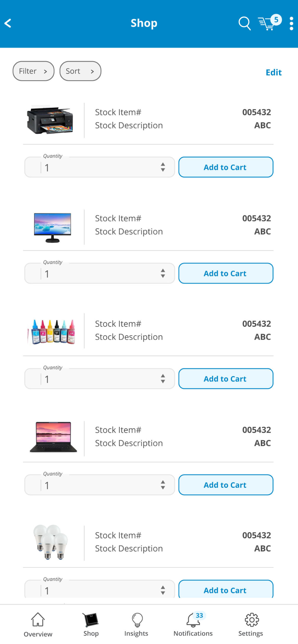Expand the Sort options
The width and height of the screenshot is (298, 644).
[80, 71]
